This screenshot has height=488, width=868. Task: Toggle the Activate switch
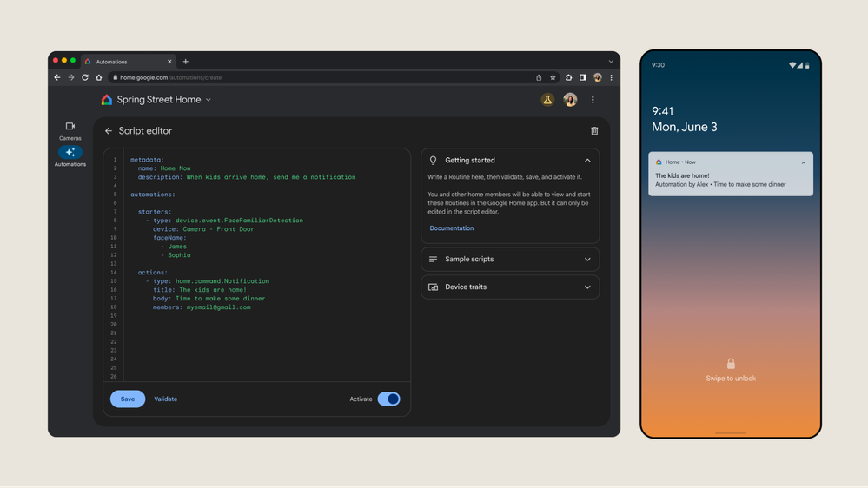pyautogui.click(x=388, y=399)
